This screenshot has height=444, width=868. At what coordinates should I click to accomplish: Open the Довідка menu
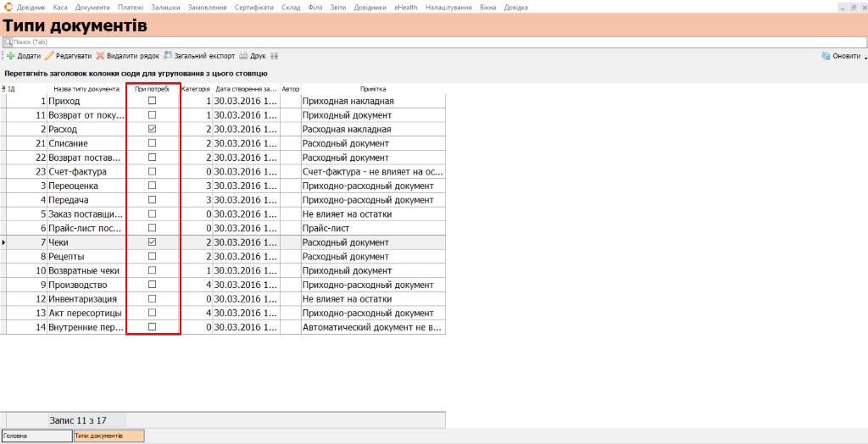516,8
